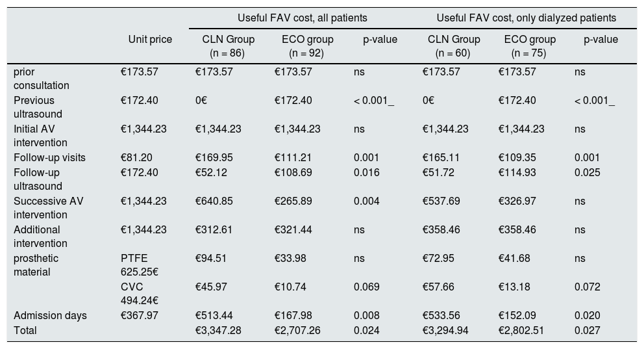Click 'Useful FAV cost, only dialyzed patients' header
Image resolution: width=644 pixels, height=349 pixels.
(x=526, y=18)
